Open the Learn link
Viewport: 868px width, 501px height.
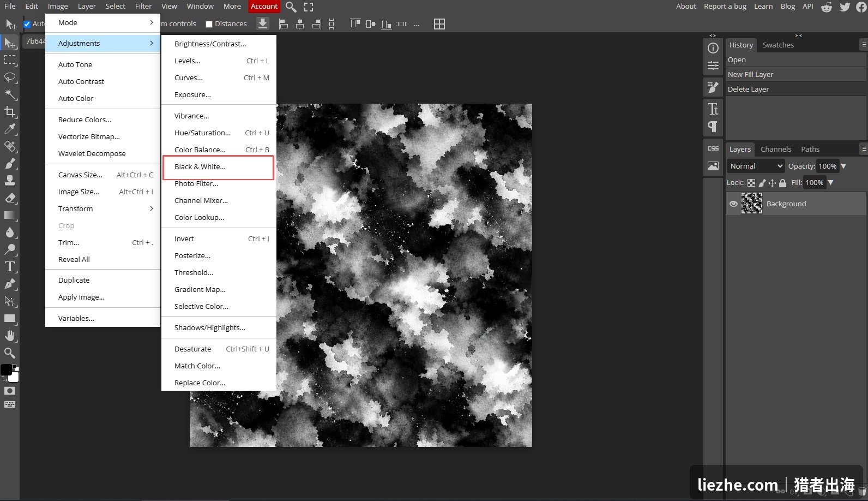pyautogui.click(x=763, y=7)
